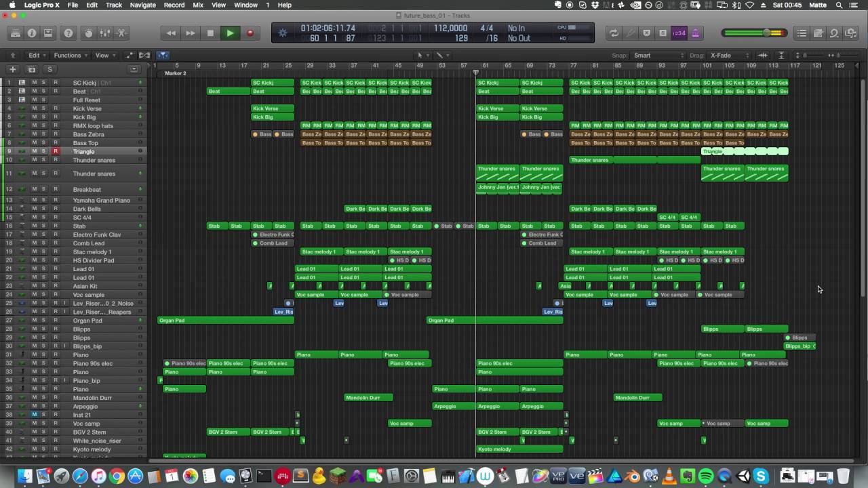The height and width of the screenshot is (488, 868).
Task: Click the vertical auto zoom button
Action: [x=781, y=55]
